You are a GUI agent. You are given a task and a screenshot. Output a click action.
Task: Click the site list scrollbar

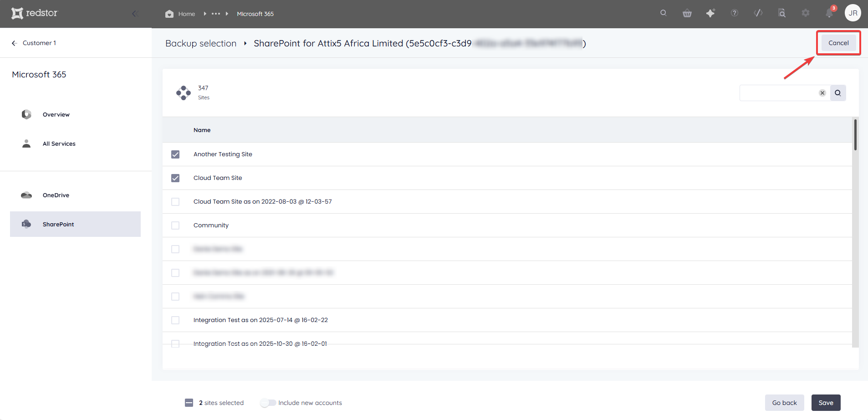pos(855,135)
